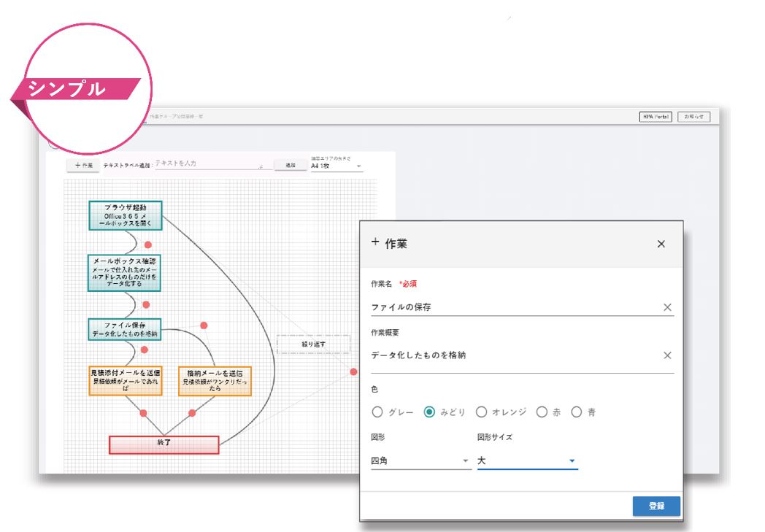Select the メールボックス確認 flowchart node
The width and height of the screenshot is (765, 532).
[x=124, y=273]
